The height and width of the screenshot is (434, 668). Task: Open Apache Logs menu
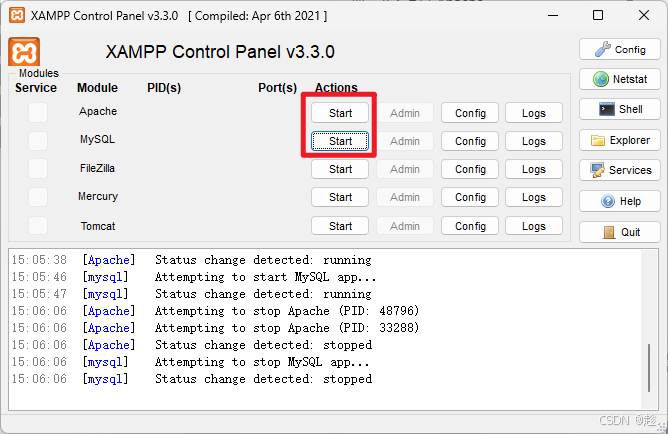(534, 113)
